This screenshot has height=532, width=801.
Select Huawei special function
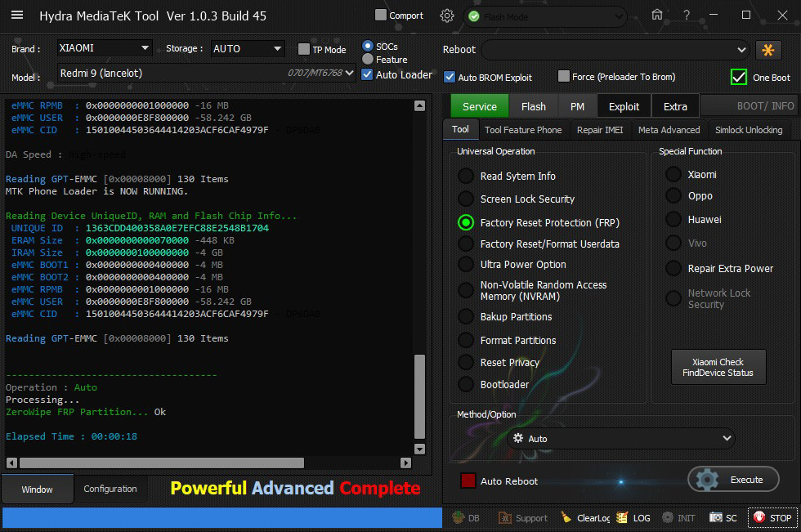click(x=673, y=219)
